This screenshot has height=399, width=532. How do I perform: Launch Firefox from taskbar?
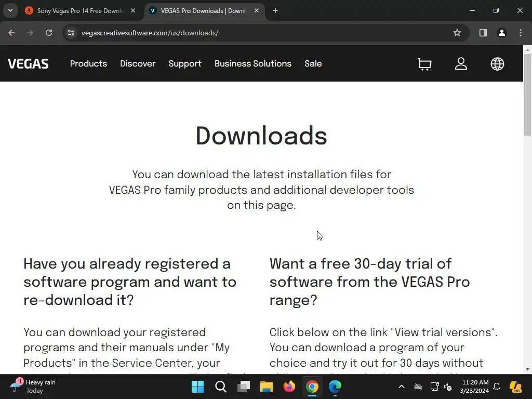(289, 387)
